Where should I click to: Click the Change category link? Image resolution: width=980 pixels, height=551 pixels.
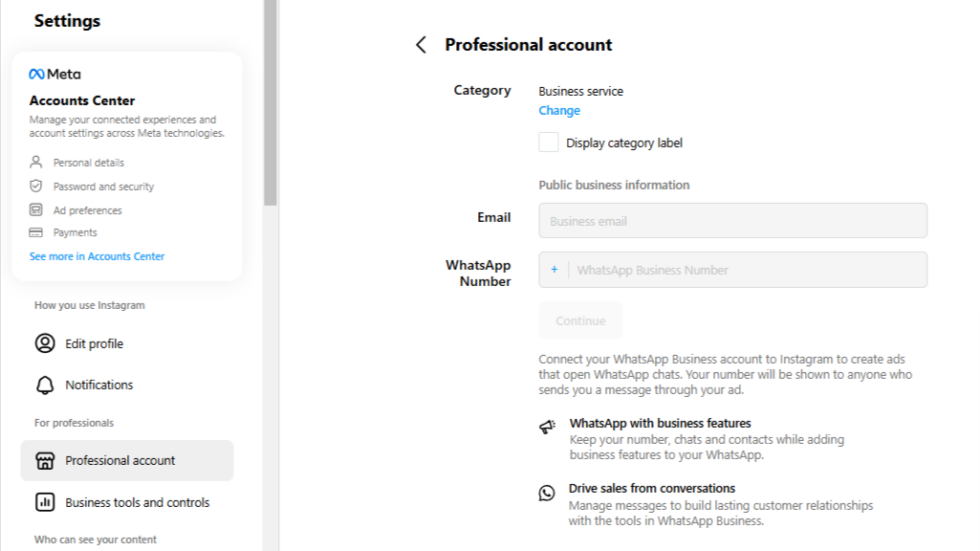(559, 111)
